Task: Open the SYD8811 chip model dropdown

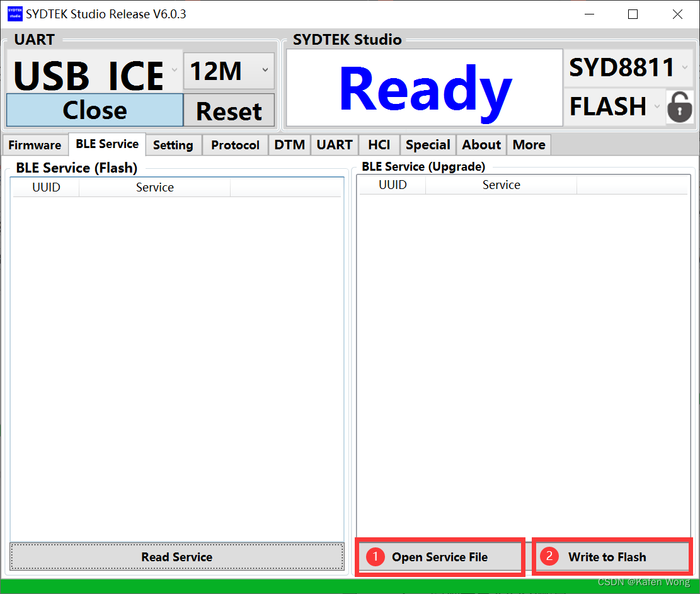Action: (686, 67)
